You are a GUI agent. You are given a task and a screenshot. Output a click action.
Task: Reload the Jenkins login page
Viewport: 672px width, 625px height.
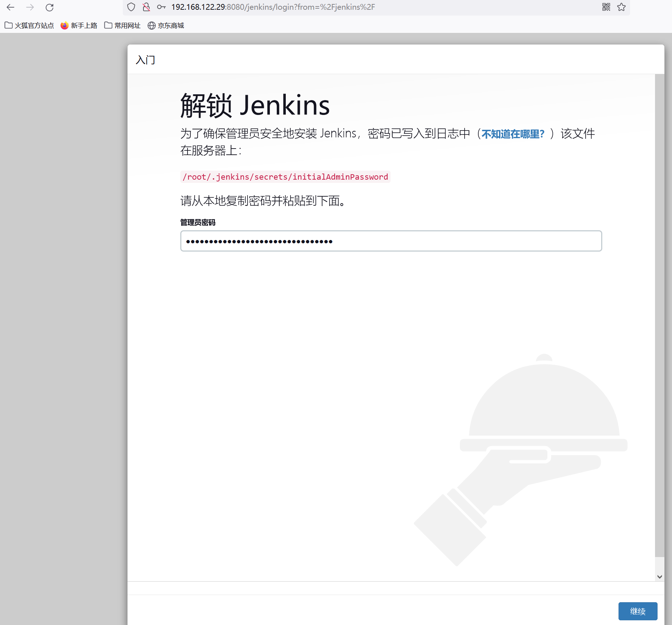(49, 7)
